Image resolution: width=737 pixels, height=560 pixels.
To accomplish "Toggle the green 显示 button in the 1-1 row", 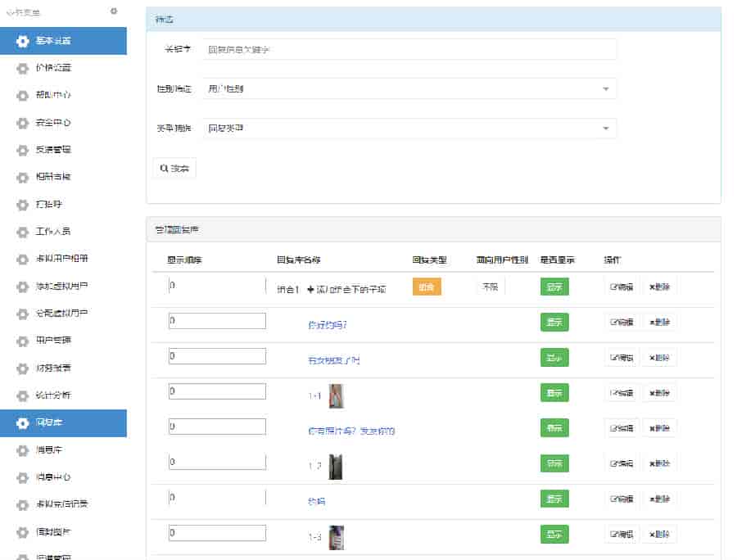I will click(554, 393).
